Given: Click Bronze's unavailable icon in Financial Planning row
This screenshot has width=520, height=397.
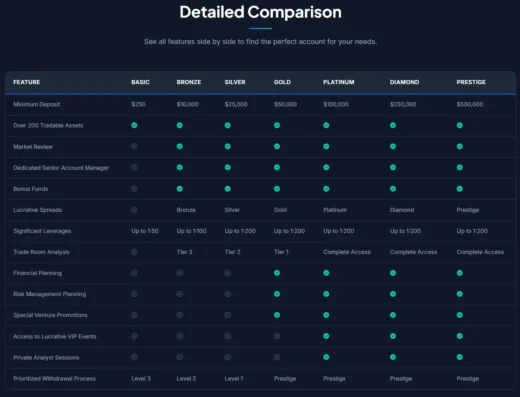Looking at the screenshot, I should point(180,273).
